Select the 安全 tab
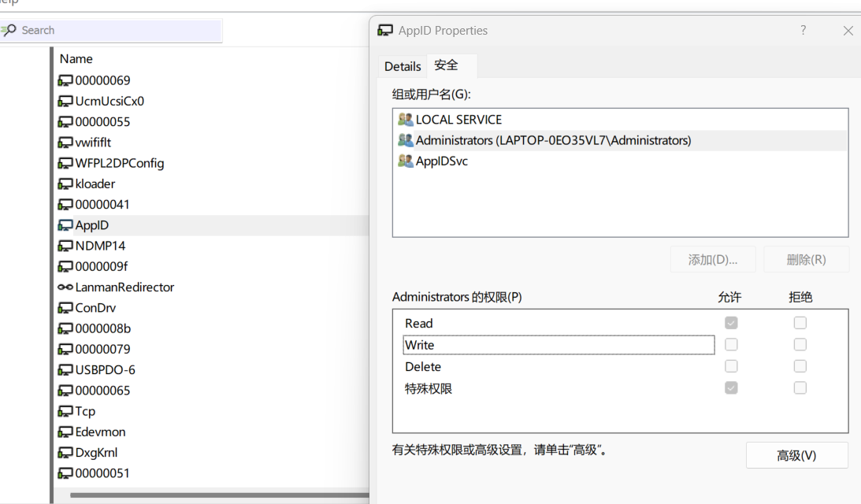 point(446,66)
